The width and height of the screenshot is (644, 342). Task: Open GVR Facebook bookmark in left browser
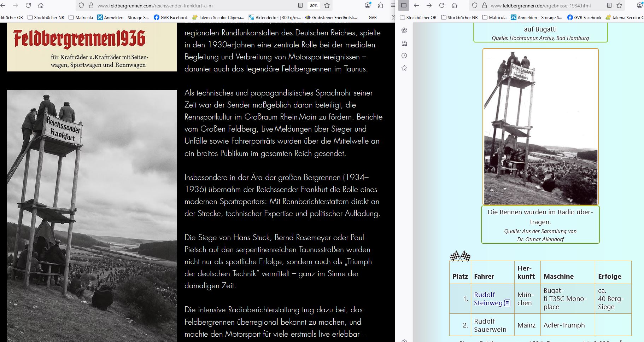pyautogui.click(x=171, y=17)
